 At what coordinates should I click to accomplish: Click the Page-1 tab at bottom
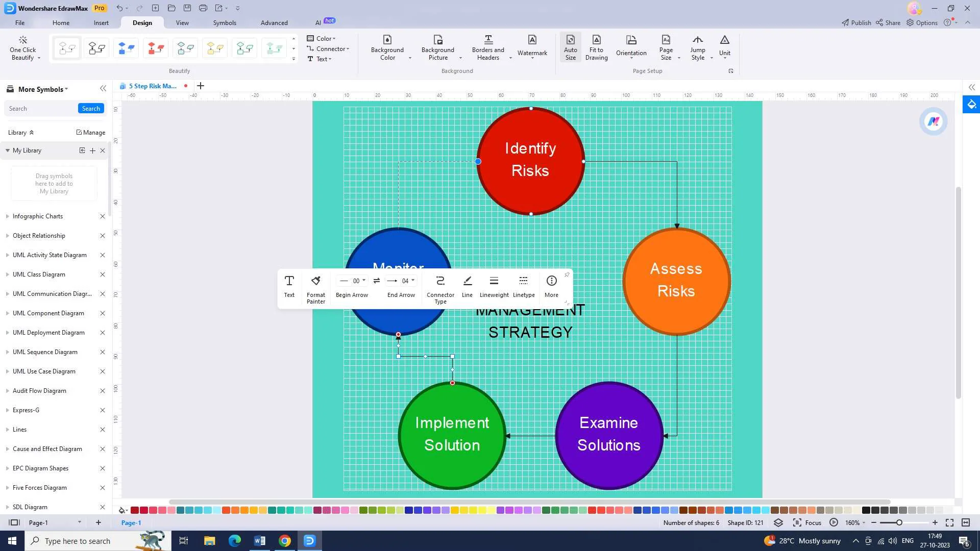tap(131, 523)
